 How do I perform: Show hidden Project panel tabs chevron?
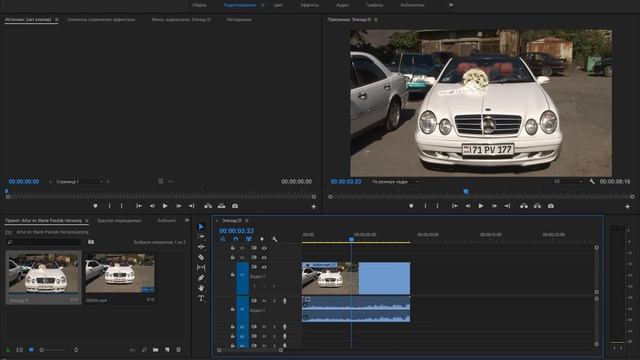(187, 220)
